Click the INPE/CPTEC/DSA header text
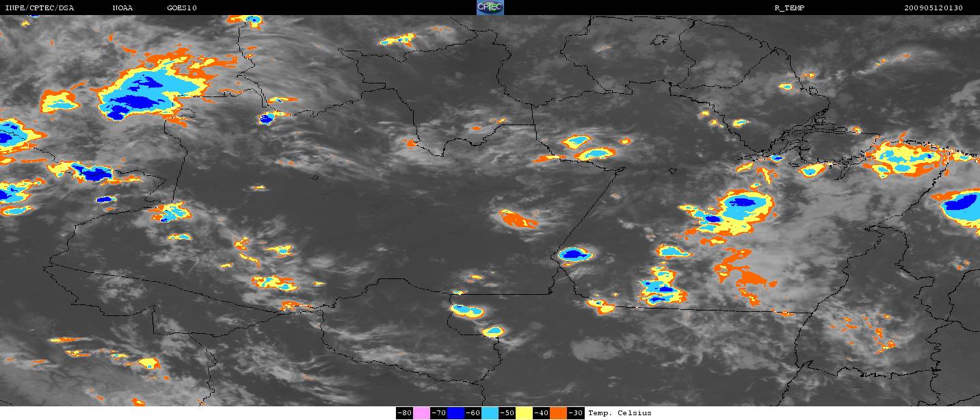The height and width of the screenshot is (420, 980). coord(39,8)
